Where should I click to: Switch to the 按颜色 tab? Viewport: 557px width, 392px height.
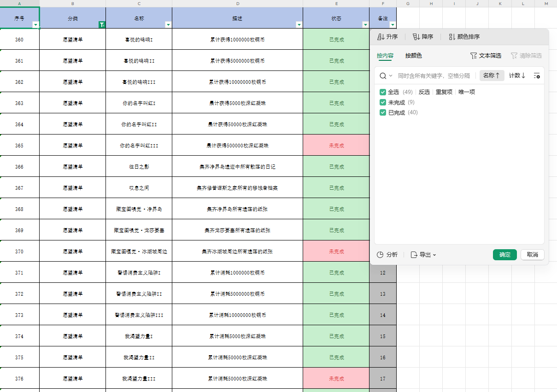pos(413,56)
